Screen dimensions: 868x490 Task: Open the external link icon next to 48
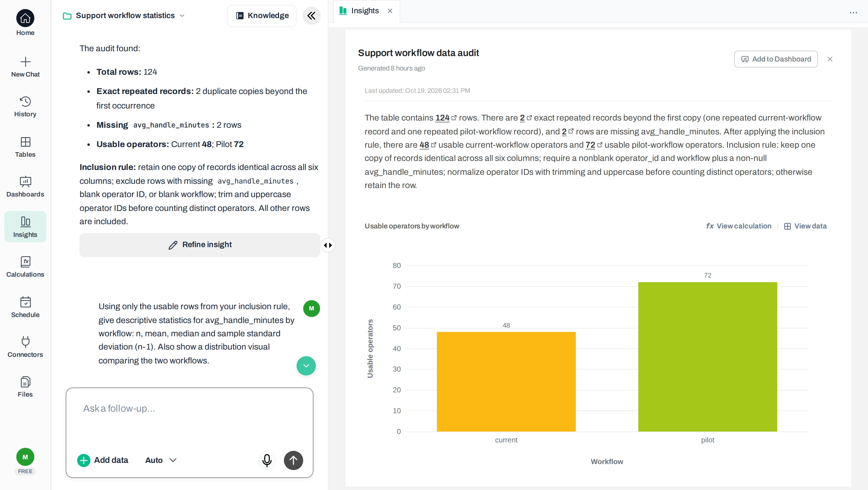433,145
